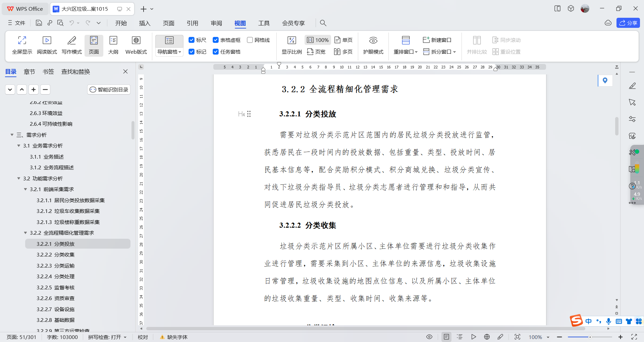This screenshot has width=644, height=342.
Task: Click the save icon in quick access toolbar
Action: coord(39,23)
